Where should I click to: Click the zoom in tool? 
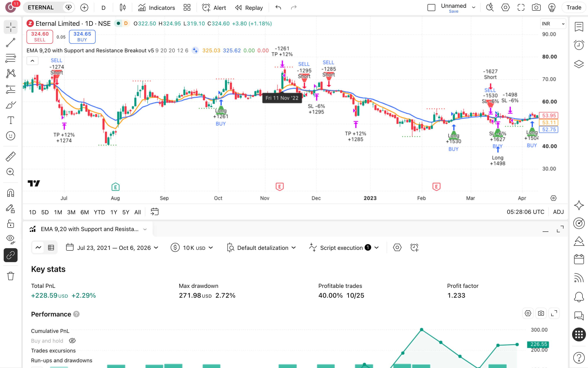(11, 172)
